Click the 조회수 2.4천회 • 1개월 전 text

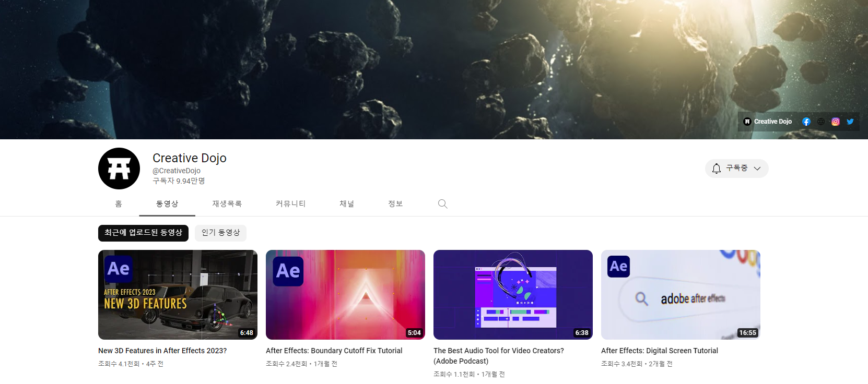point(301,364)
